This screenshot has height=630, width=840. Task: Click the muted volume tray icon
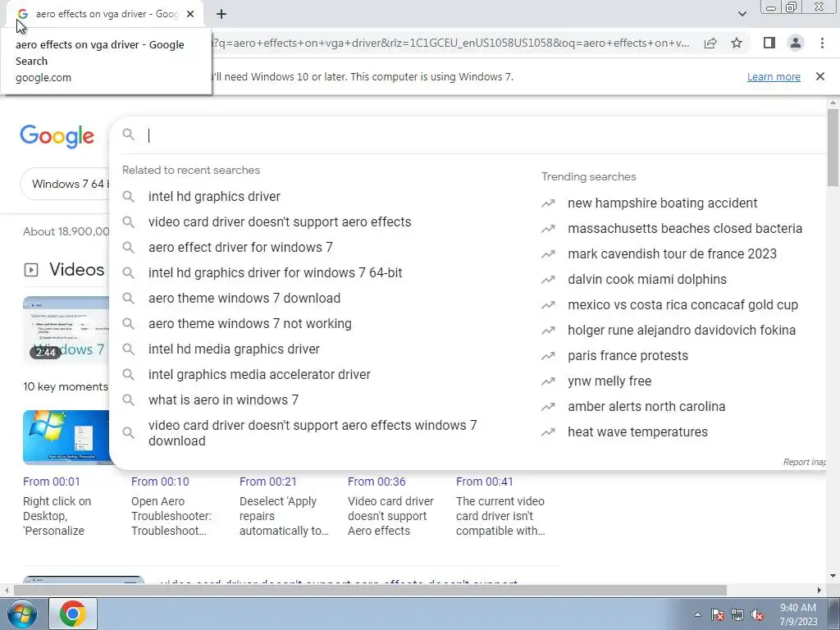point(757,614)
